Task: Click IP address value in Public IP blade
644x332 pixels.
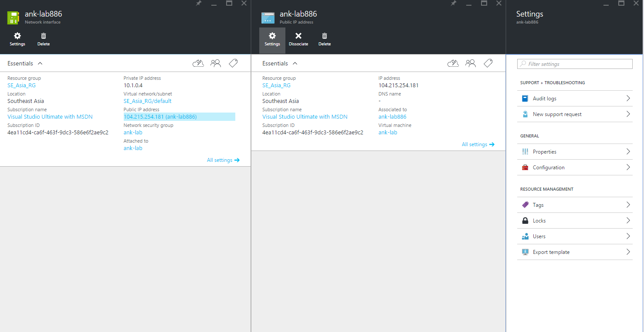Action: coord(399,86)
